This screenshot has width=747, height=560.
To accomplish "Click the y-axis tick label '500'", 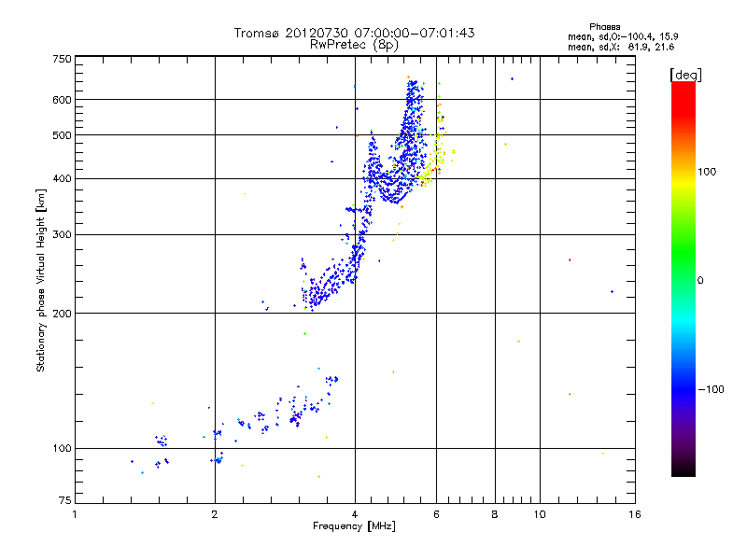I will click(62, 135).
